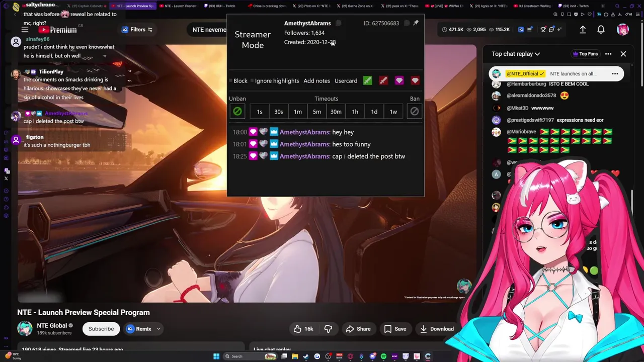Apply 1d timeout
Image resolution: width=644 pixels, height=362 pixels.
374,112
